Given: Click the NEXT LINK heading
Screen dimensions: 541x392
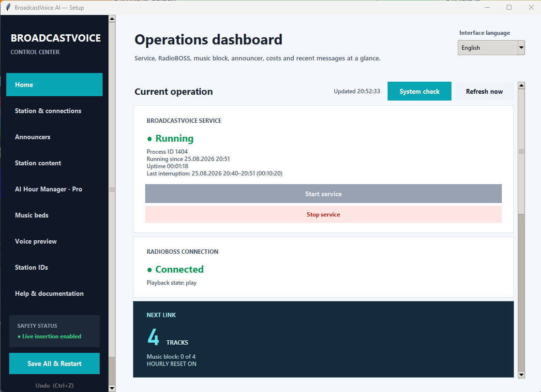Looking at the screenshot, I should click(161, 315).
